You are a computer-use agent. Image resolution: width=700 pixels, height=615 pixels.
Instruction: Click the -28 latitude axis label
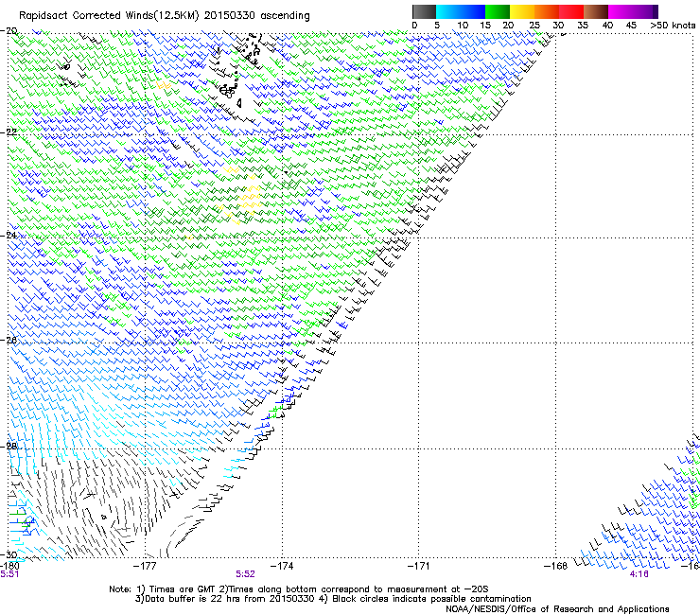(x=9, y=446)
